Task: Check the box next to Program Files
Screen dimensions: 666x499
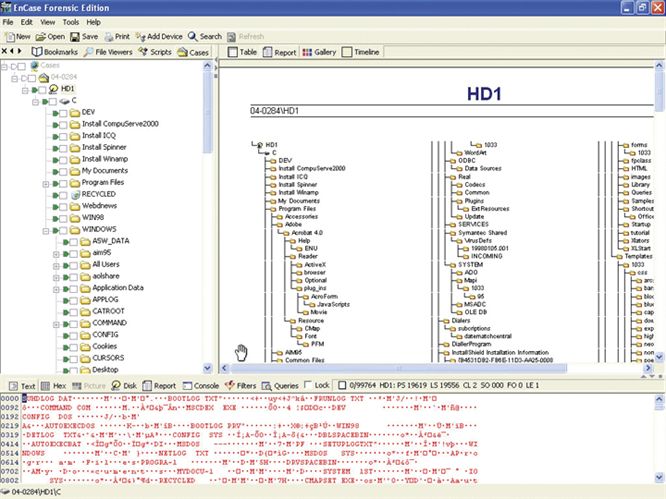Action: [x=63, y=183]
